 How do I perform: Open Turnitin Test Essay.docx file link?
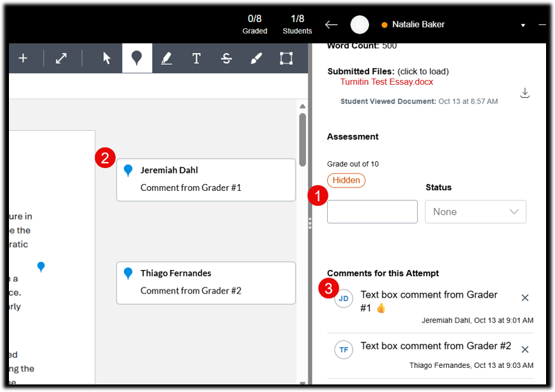386,82
